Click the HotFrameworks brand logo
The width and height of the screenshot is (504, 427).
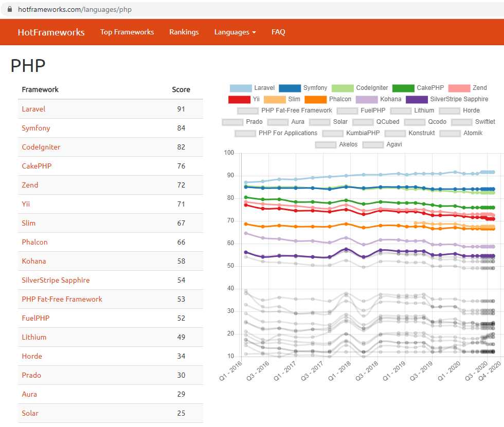[51, 32]
